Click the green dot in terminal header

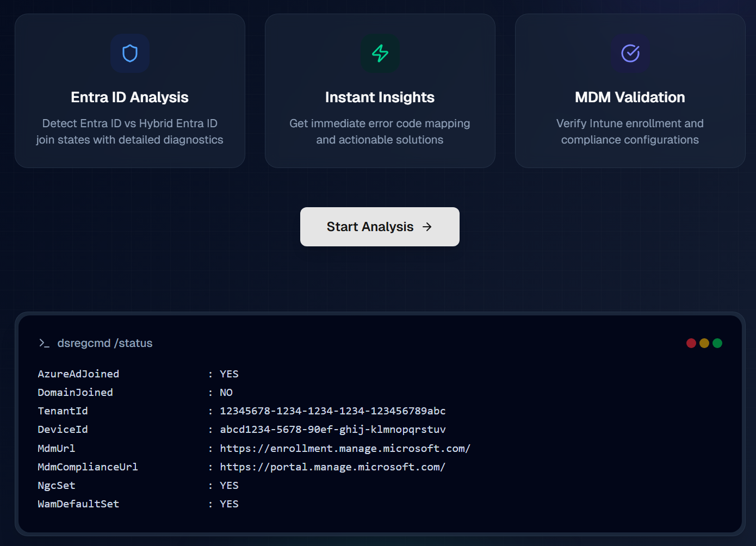717,343
